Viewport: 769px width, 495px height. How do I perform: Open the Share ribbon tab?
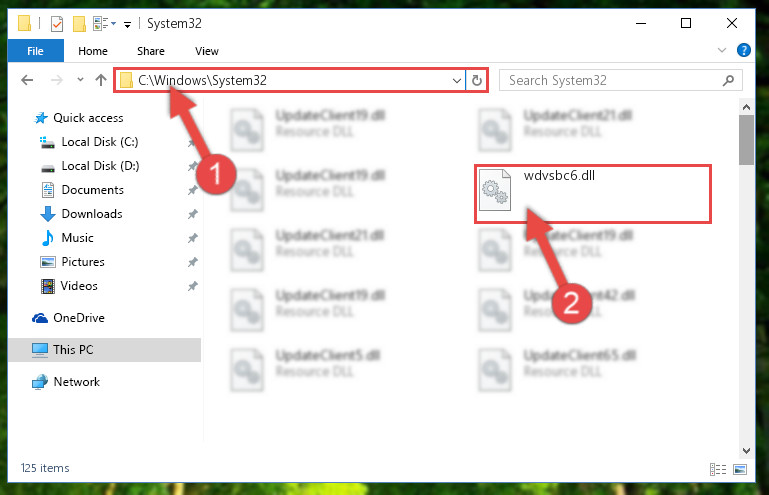click(151, 51)
